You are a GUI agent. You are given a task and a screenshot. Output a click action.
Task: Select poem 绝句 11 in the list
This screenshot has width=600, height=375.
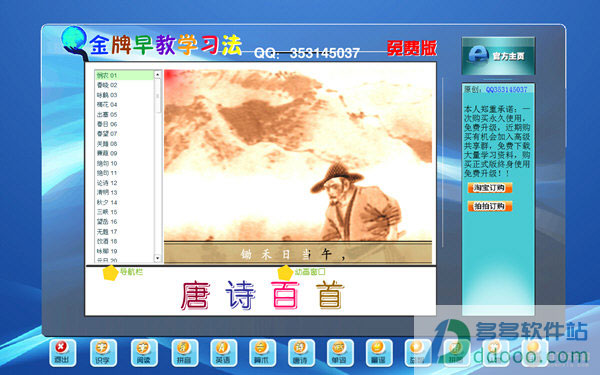pyautogui.click(x=124, y=173)
